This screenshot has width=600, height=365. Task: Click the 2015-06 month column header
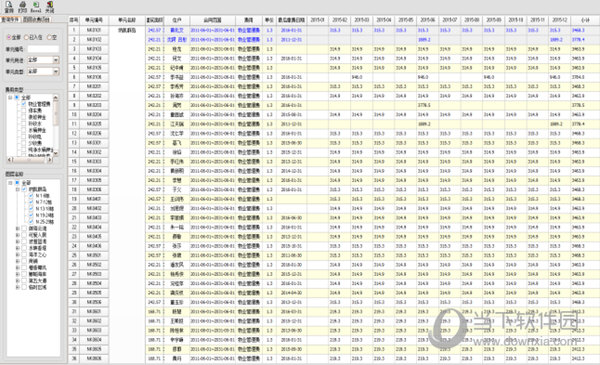click(427, 20)
